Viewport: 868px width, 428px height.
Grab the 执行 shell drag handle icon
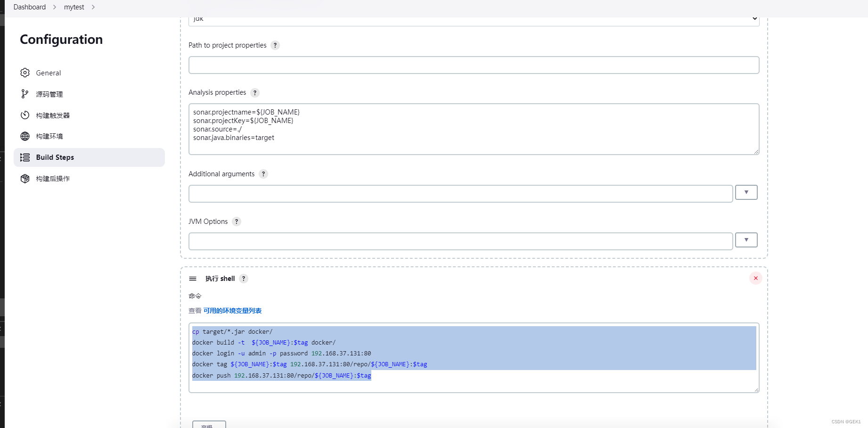point(193,279)
